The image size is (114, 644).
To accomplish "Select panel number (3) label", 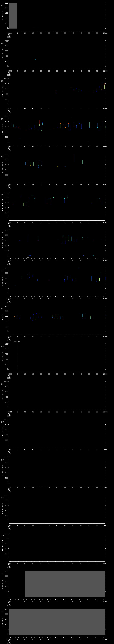I will click(x=2, y=81).
